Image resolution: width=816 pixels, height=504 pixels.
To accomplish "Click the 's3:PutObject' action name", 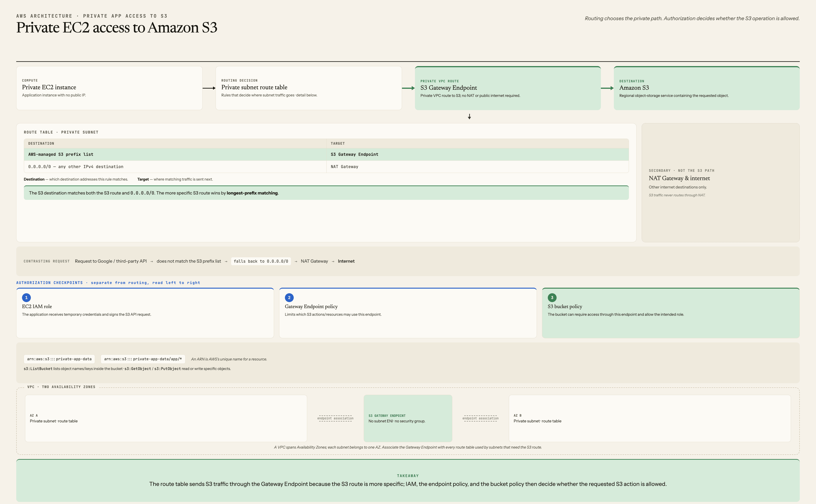I will 167,369.
